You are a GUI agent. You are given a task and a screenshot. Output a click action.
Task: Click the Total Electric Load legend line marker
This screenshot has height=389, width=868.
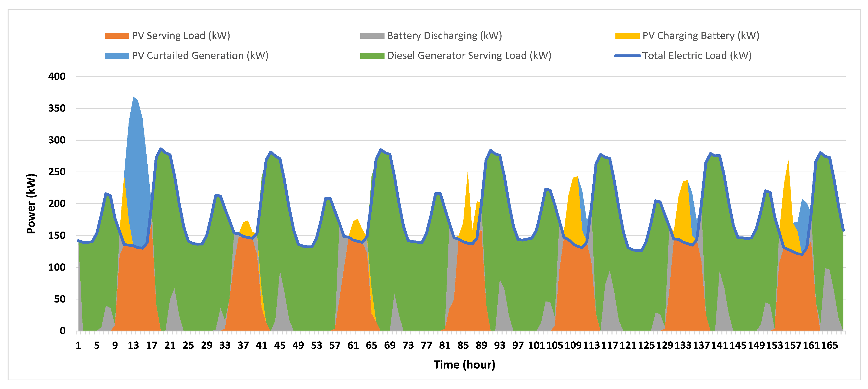627,56
